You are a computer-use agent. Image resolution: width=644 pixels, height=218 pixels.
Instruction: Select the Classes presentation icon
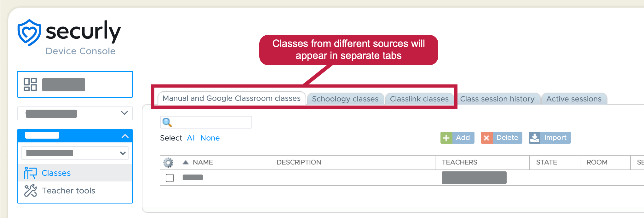(30, 173)
